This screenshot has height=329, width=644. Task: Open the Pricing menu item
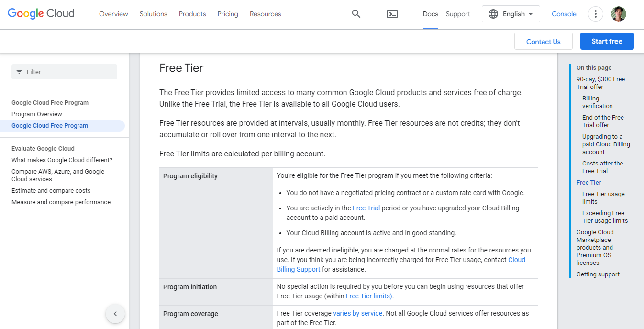click(x=228, y=14)
